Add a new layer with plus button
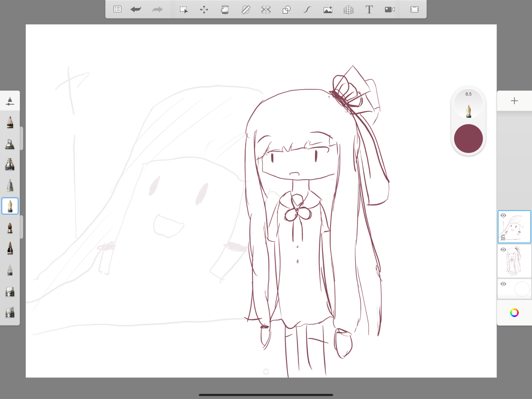Viewport: 532px width, 399px height. 514,101
